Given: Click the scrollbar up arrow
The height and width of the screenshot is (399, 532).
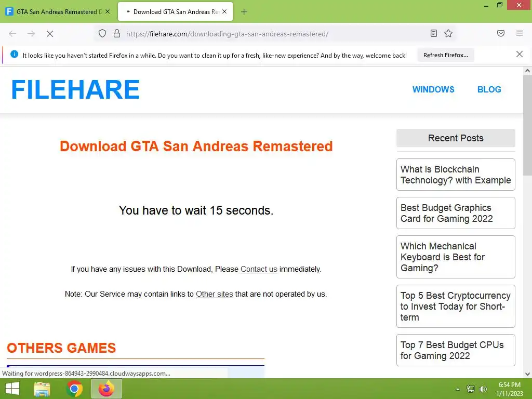Looking at the screenshot, I should [527, 71].
